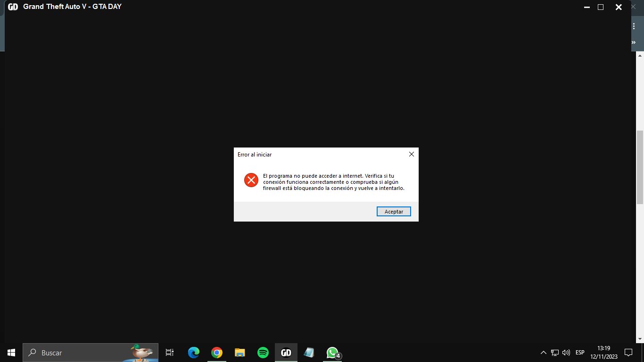Viewport: 644px width, 362px height.
Task: Click the GD logo in title bar
Action: [x=13, y=7]
